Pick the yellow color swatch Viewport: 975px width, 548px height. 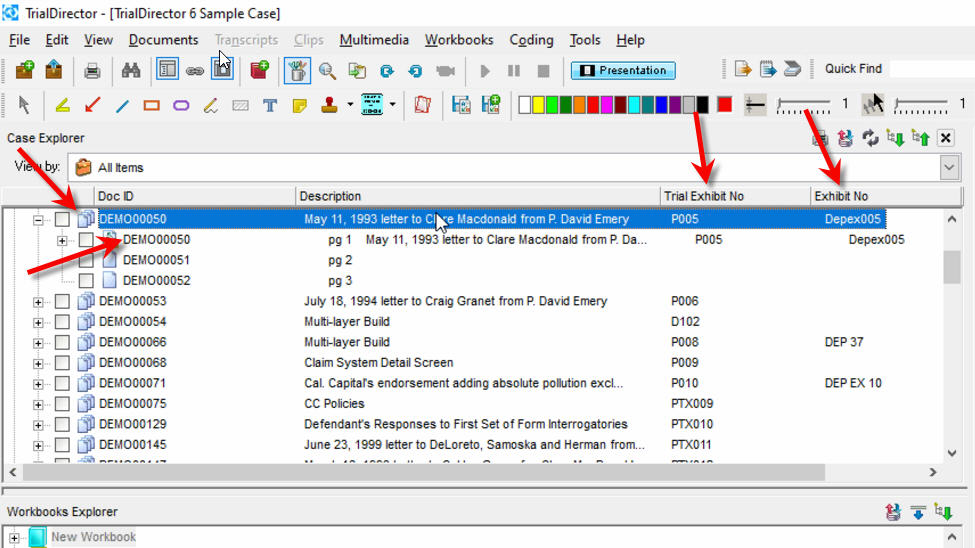click(x=538, y=105)
